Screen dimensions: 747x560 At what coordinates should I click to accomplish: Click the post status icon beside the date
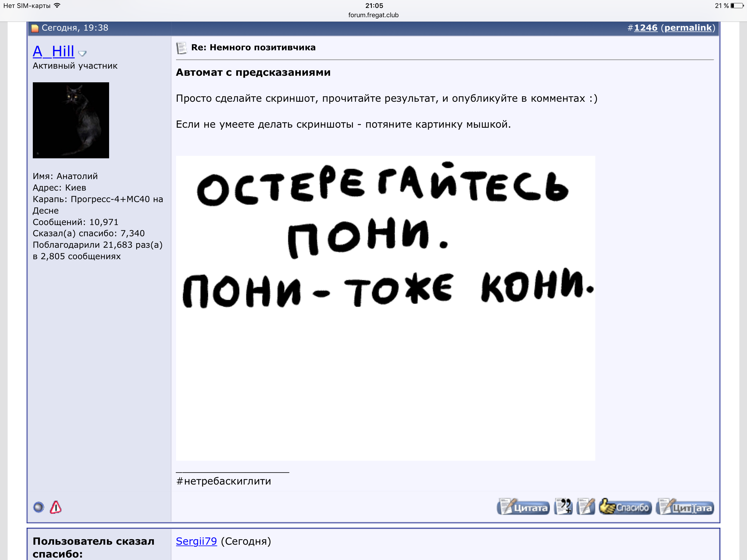click(x=35, y=28)
